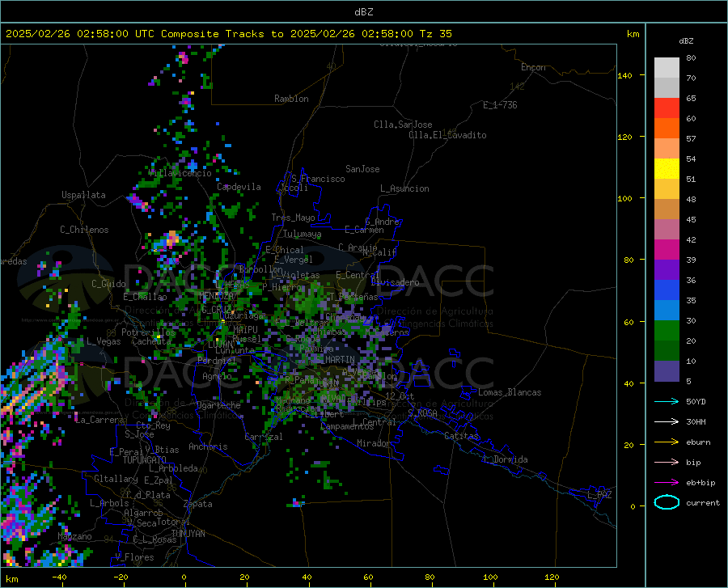
Task: Click the L_Dormida label on map
Action: tap(506, 459)
